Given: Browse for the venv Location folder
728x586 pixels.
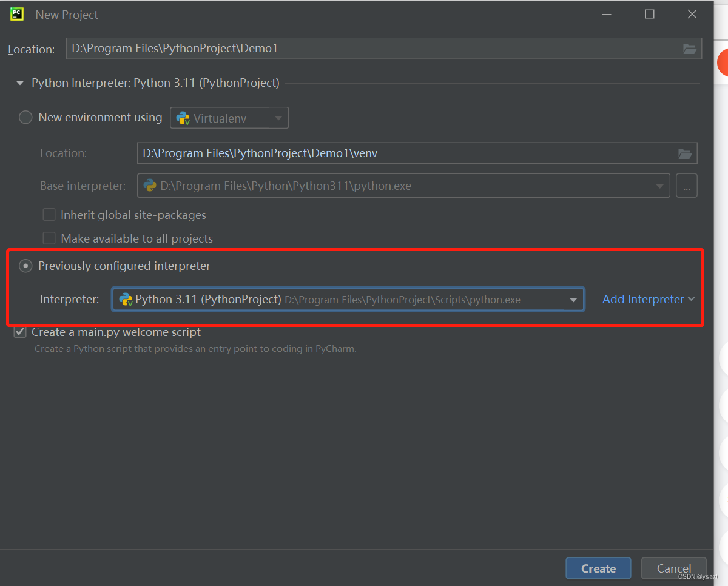Looking at the screenshot, I should [685, 153].
